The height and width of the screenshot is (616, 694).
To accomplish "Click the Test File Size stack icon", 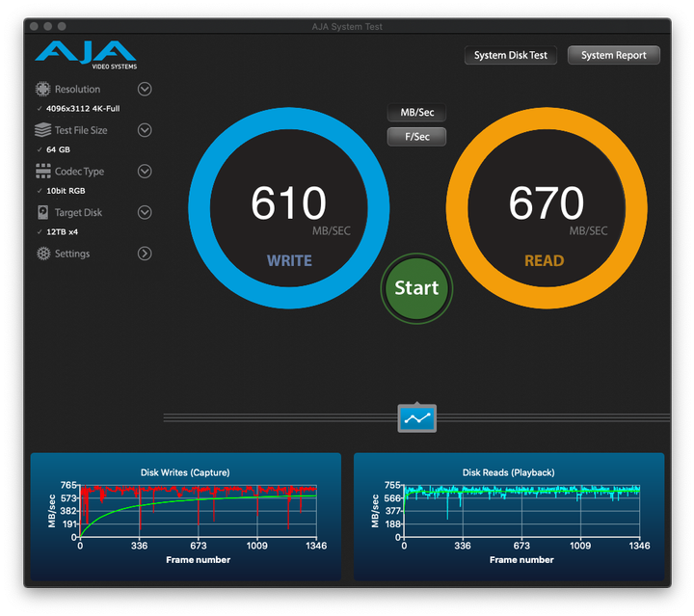I will coord(42,130).
